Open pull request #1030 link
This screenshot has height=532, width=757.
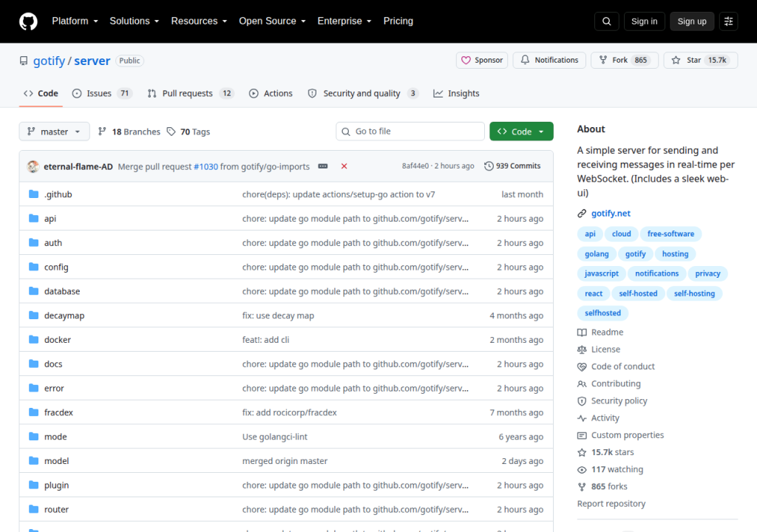(206, 166)
